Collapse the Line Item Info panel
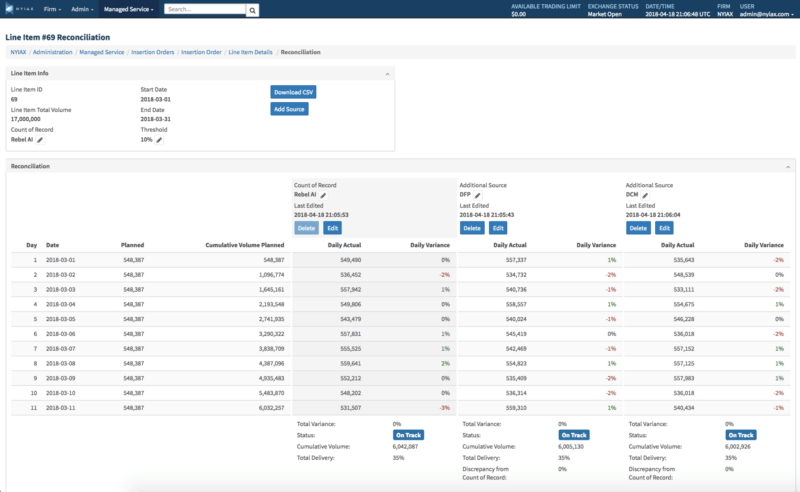The height and width of the screenshot is (492, 800). pos(387,74)
